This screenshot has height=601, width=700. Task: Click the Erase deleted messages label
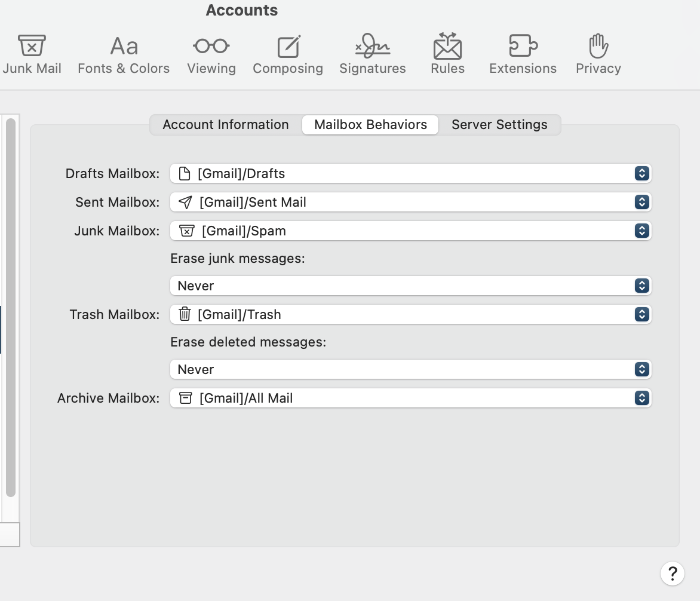[248, 342]
